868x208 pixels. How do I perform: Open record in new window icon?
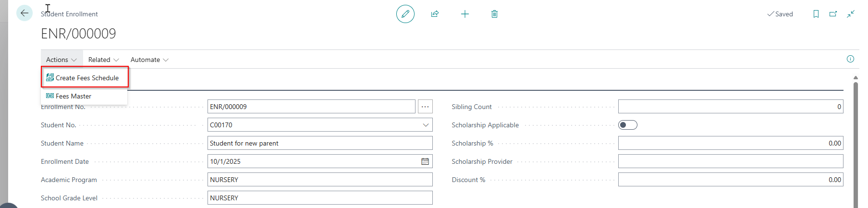click(x=833, y=14)
